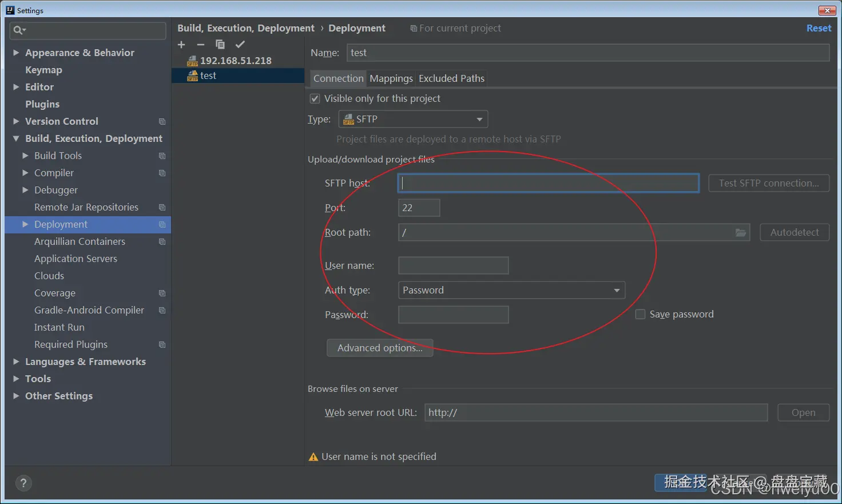842x504 pixels.
Task: Expand the Deployment node arrow
Action: click(25, 224)
